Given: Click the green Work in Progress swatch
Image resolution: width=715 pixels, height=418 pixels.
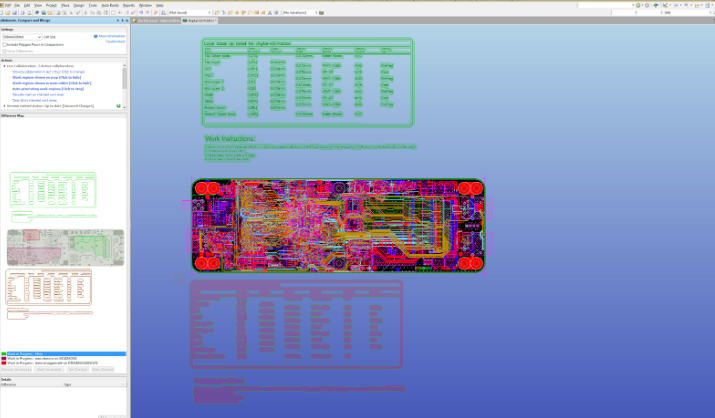Looking at the screenshot, I should point(4,354).
